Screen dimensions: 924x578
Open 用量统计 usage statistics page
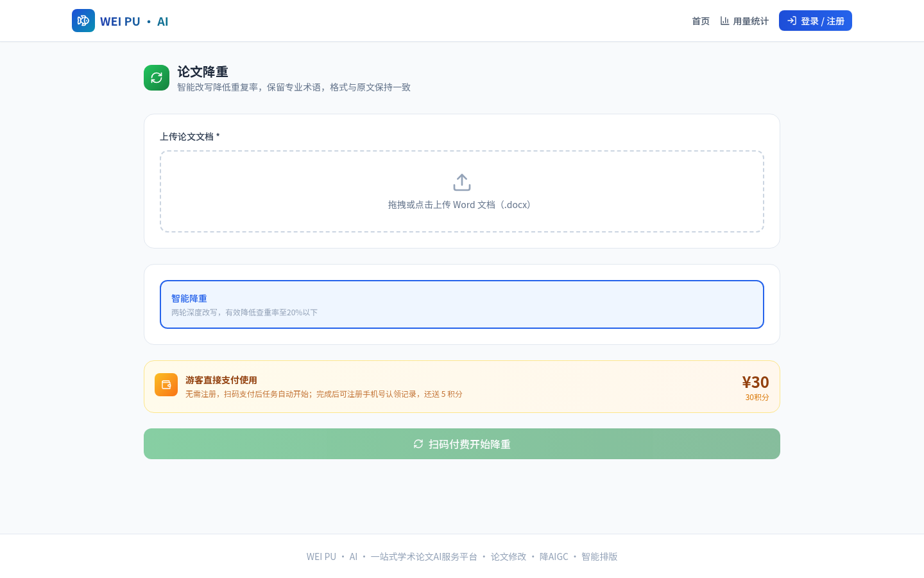point(744,21)
